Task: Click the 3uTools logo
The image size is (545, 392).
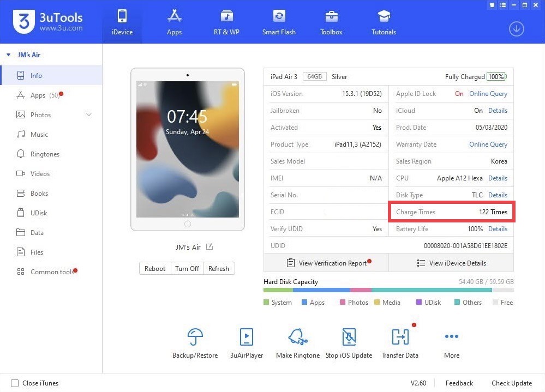Action: click(x=48, y=21)
